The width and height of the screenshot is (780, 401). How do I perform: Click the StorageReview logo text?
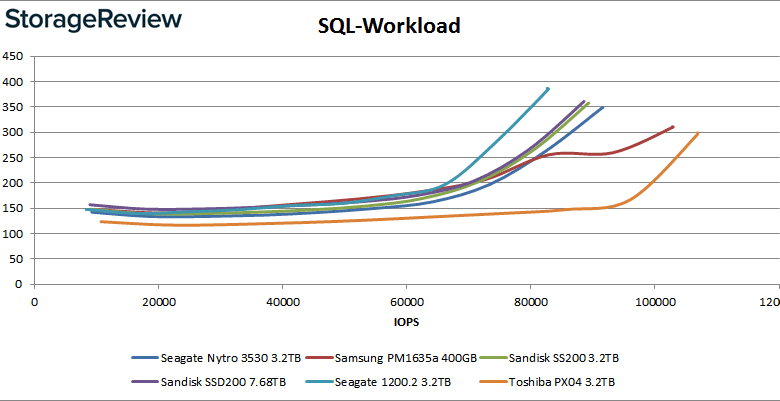94,20
